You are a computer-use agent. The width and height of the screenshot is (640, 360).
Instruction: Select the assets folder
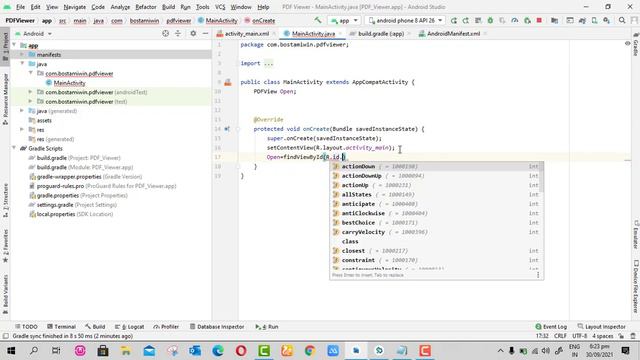point(44,120)
